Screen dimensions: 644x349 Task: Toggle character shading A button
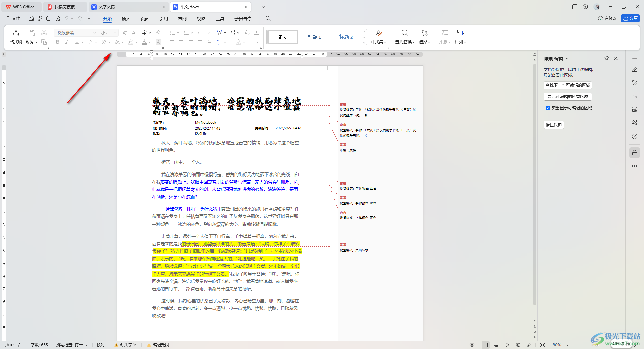[158, 42]
